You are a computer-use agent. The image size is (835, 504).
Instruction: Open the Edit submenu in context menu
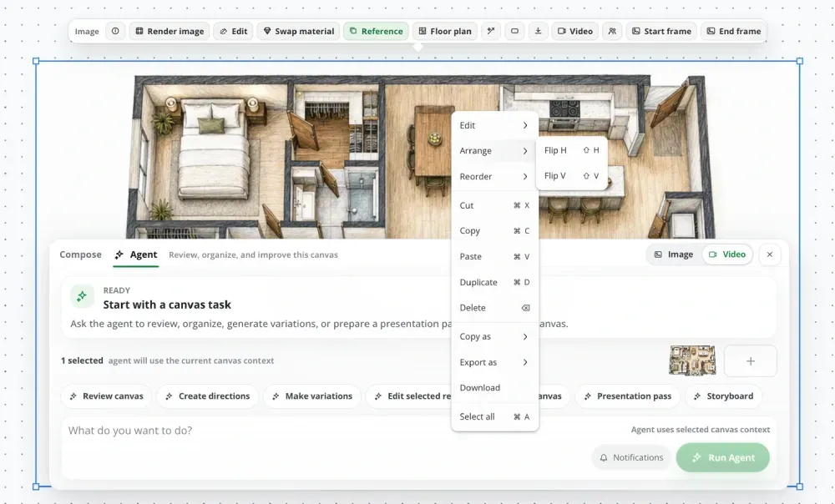point(494,125)
